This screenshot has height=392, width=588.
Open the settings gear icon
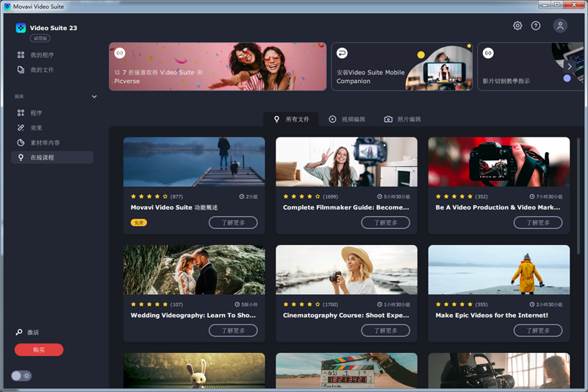click(517, 26)
